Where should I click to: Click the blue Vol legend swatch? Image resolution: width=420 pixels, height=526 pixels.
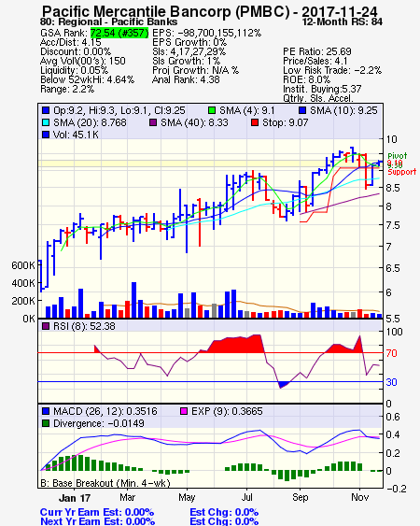coord(46,135)
